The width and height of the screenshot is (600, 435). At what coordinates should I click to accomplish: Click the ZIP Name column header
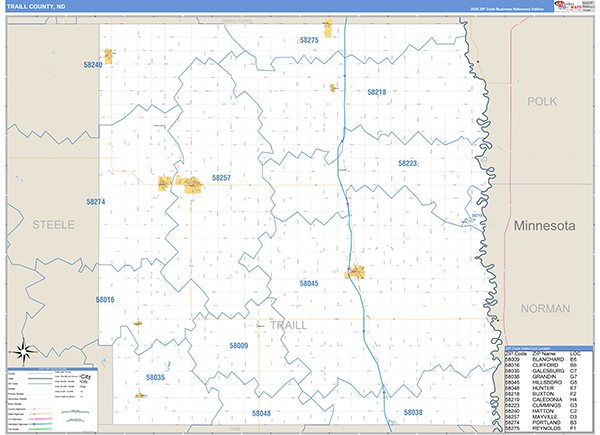pyautogui.click(x=544, y=354)
